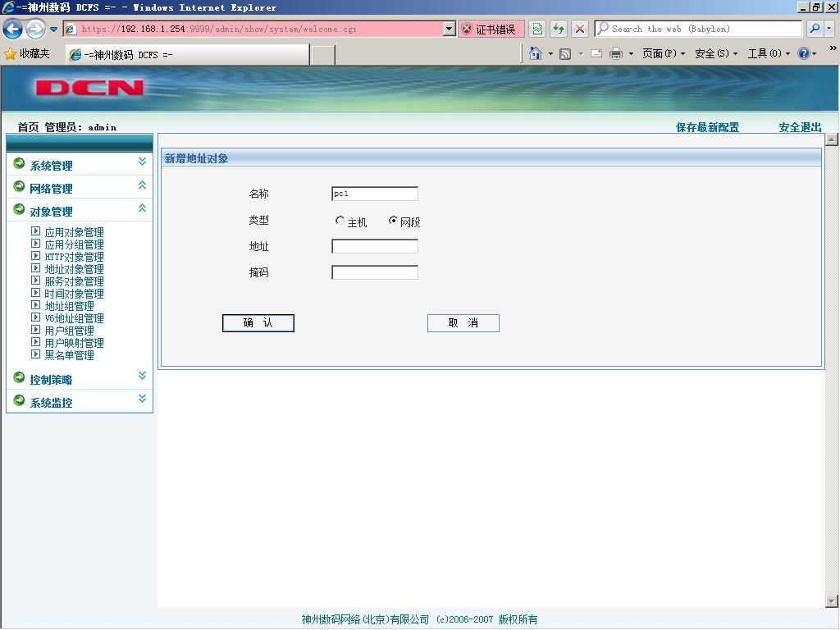Image resolution: width=840 pixels, height=630 pixels.
Task: Open 地址对象管理 in the sidebar
Action: (74, 269)
